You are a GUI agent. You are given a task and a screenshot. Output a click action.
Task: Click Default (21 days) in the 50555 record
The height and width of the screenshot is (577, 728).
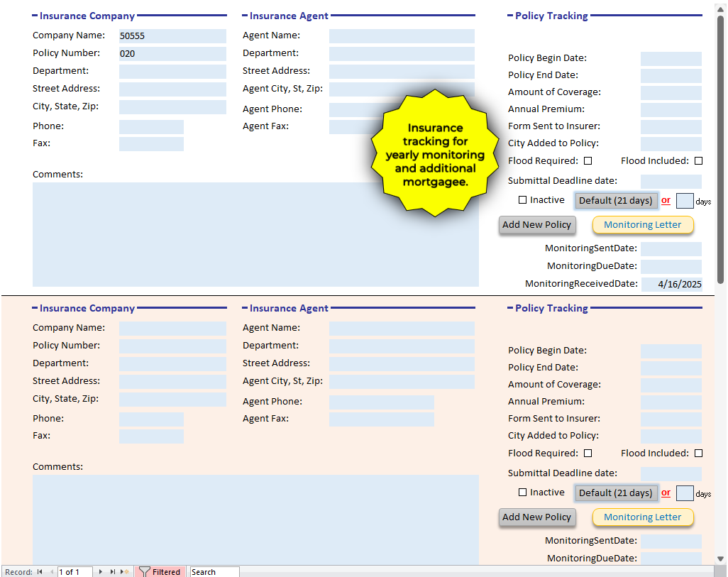tap(616, 201)
